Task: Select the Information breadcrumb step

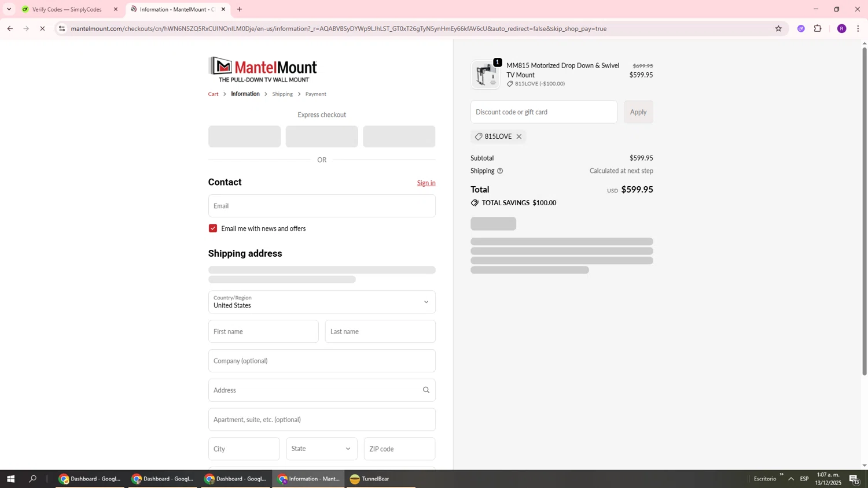Action: (245, 94)
